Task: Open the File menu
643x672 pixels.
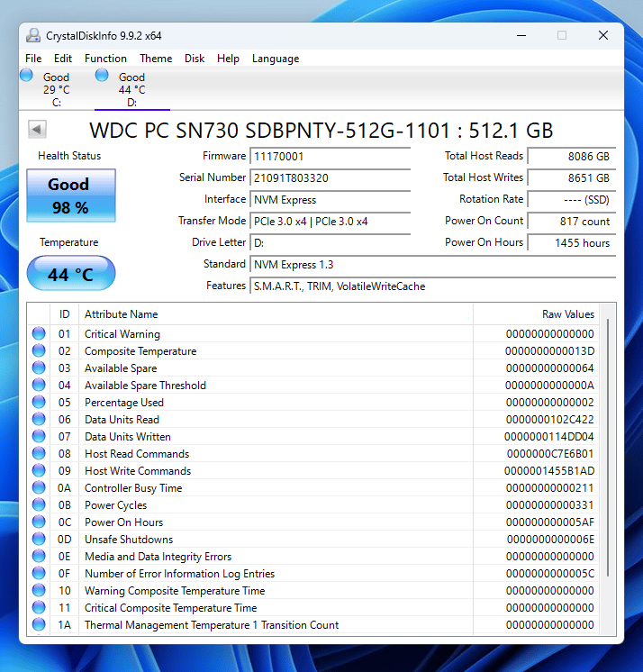Action: (33, 59)
